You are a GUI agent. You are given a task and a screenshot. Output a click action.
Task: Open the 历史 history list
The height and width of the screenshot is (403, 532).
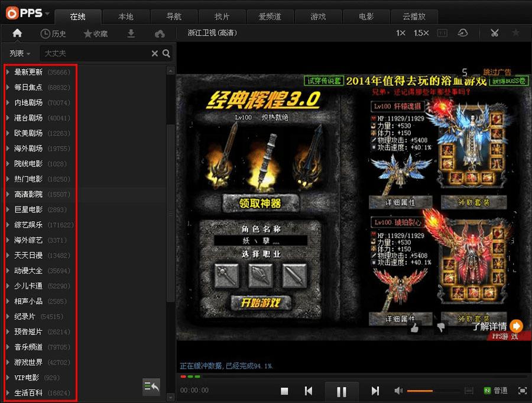(53, 34)
